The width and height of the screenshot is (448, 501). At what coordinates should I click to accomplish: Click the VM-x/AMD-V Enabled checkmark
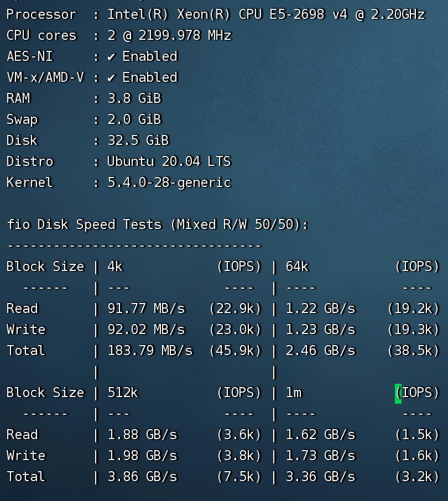click(111, 77)
